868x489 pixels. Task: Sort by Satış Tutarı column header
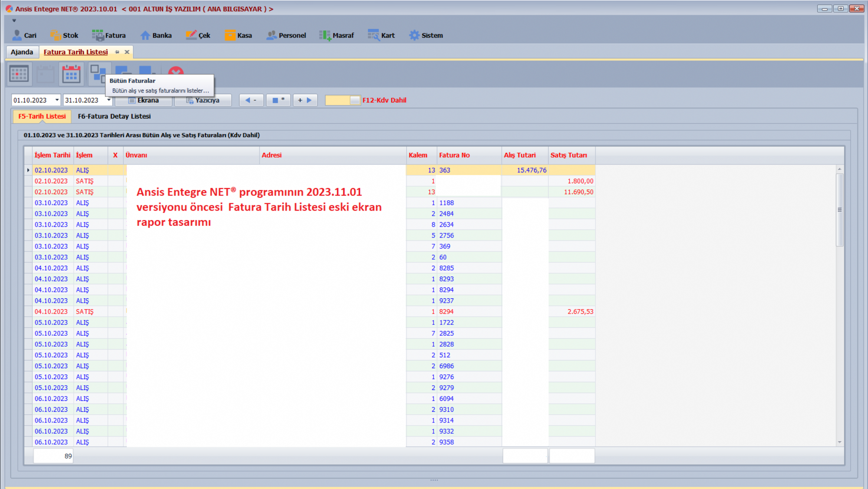pos(572,155)
